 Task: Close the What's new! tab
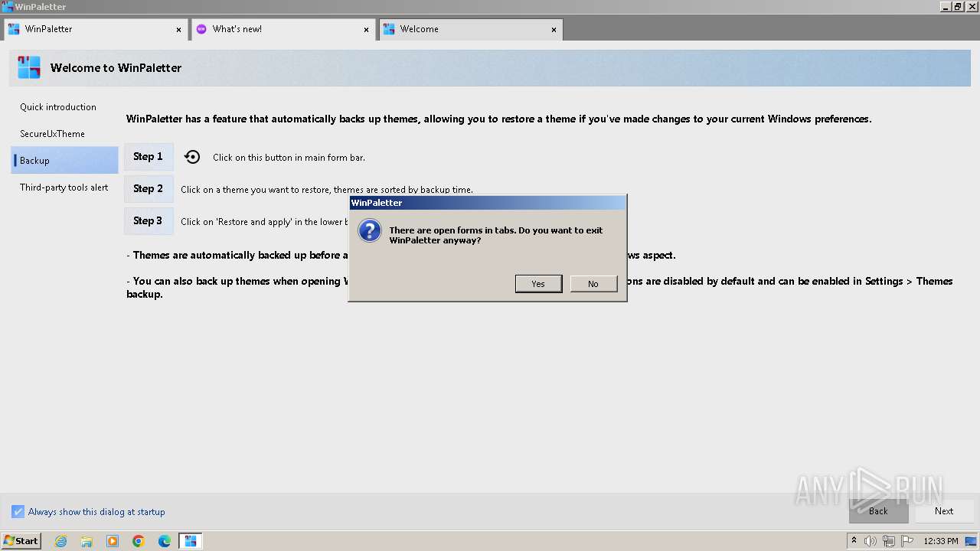pos(367,30)
